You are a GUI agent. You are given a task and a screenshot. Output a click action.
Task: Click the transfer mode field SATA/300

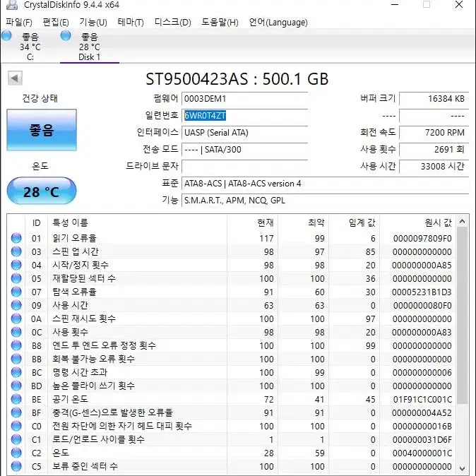pyautogui.click(x=244, y=149)
